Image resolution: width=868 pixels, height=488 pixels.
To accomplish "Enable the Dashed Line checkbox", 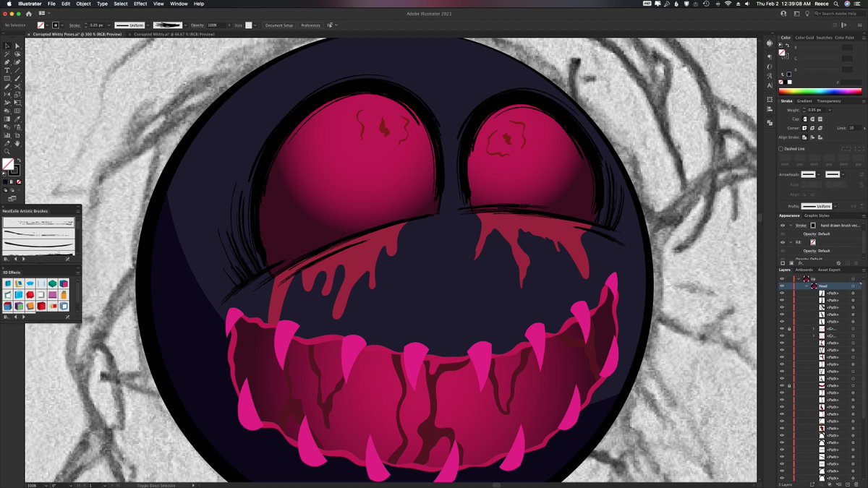I will (x=780, y=149).
